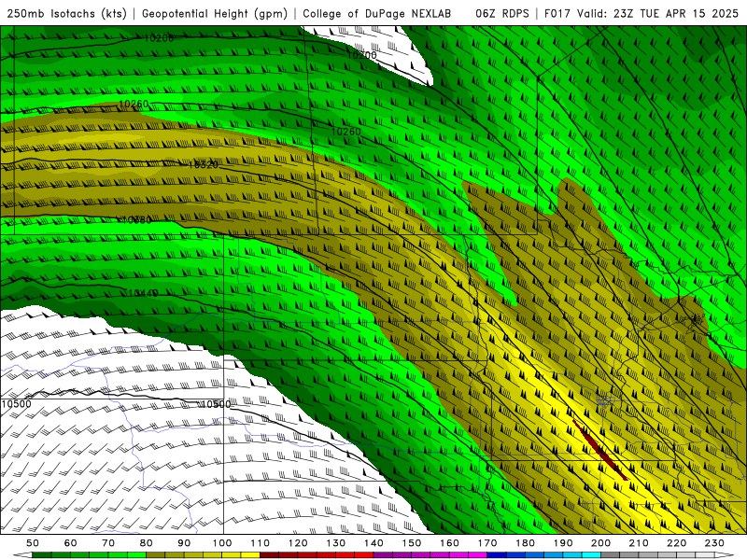Select the 'Geopotential Height (gpm)' header label

coord(215,13)
